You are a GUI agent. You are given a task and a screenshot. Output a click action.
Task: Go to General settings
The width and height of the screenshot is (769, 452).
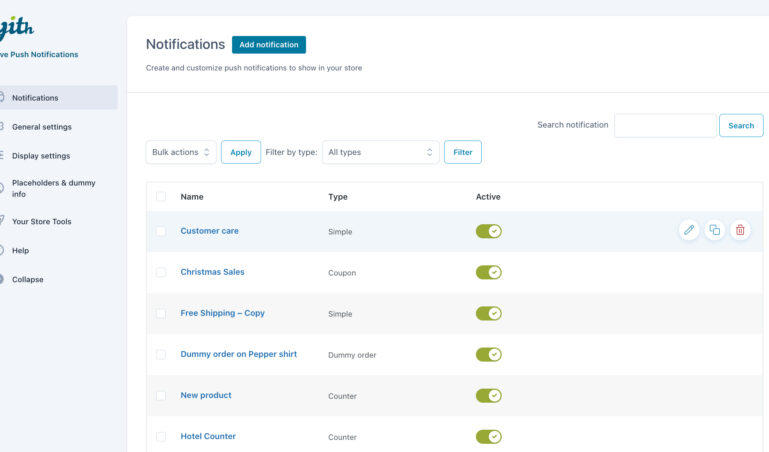(42, 127)
